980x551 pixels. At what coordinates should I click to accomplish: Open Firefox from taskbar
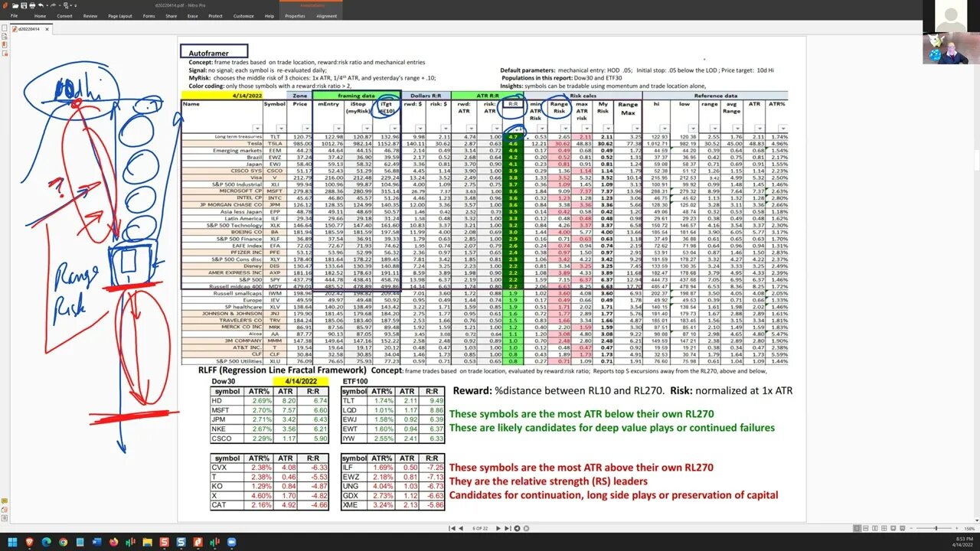[113, 542]
